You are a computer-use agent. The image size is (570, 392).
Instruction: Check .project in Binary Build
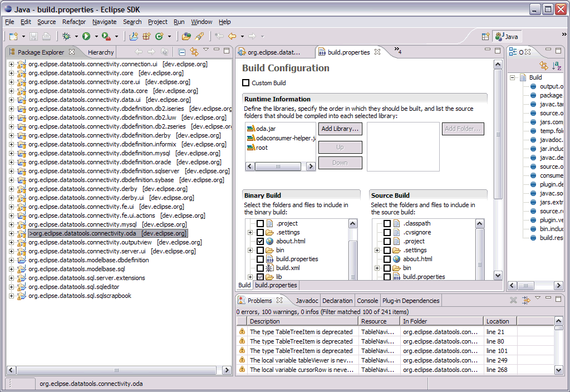point(261,223)
